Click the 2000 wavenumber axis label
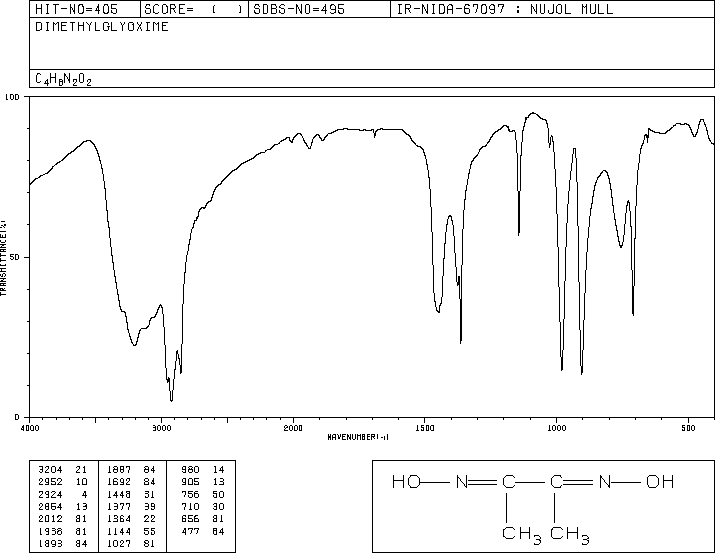This screenshot has height=553, width=715. click(293, 428)
